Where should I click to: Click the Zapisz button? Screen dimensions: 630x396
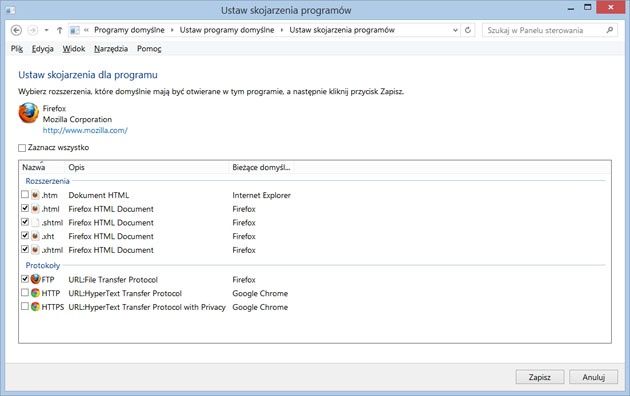pyautogui.click(x=540, y=377)
